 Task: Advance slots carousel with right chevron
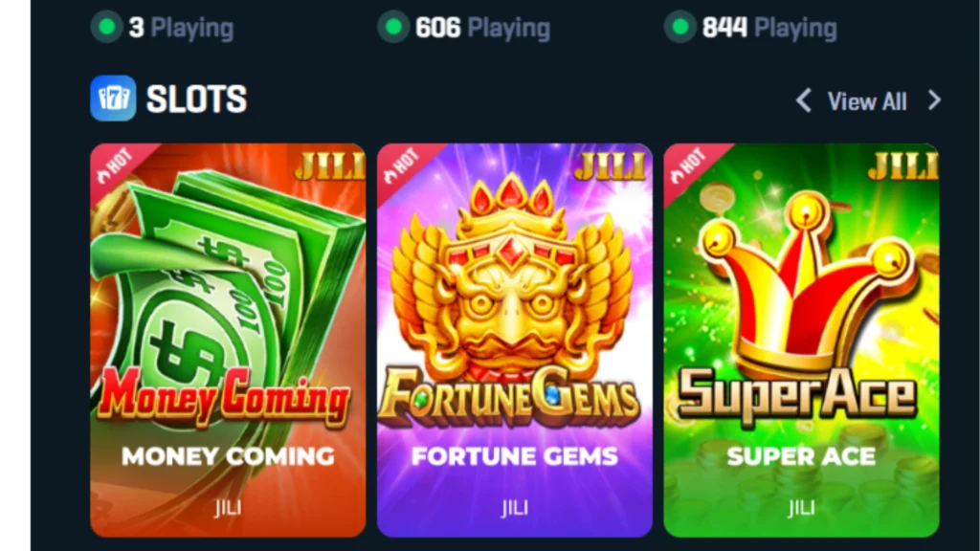pyautogui.click(x=934, y=100)
